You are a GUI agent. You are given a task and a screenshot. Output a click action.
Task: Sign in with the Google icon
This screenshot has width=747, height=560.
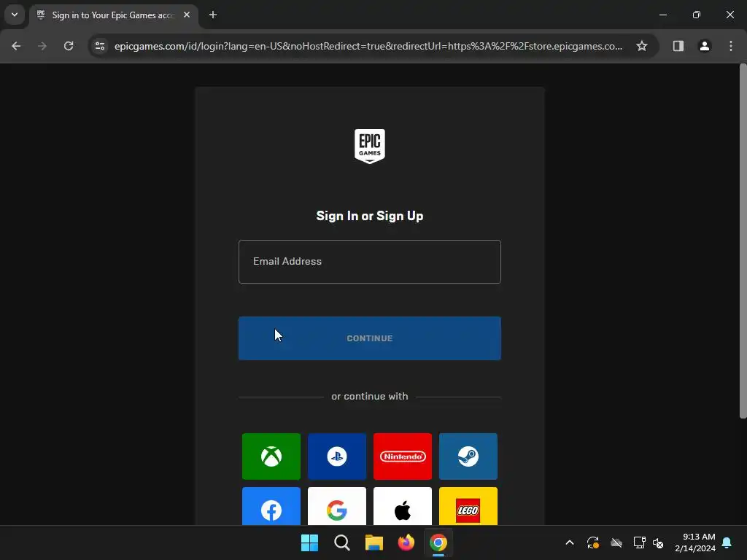point(337,506)
